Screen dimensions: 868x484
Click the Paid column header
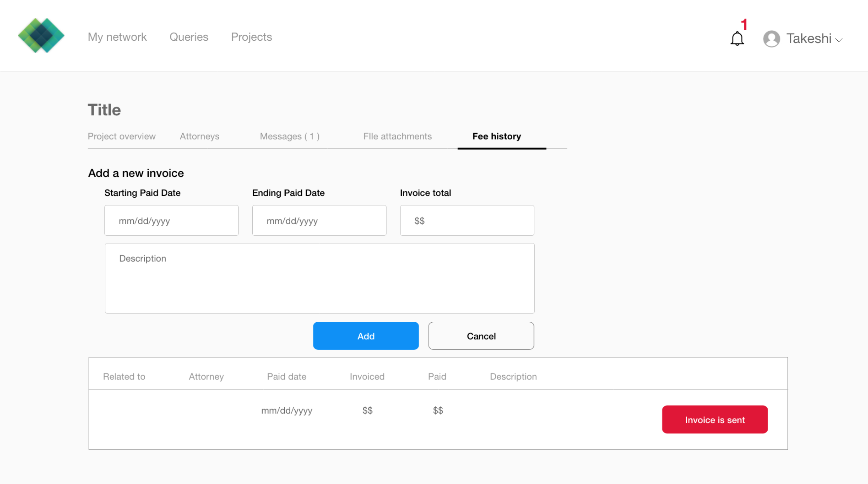[x=437, y=377]
